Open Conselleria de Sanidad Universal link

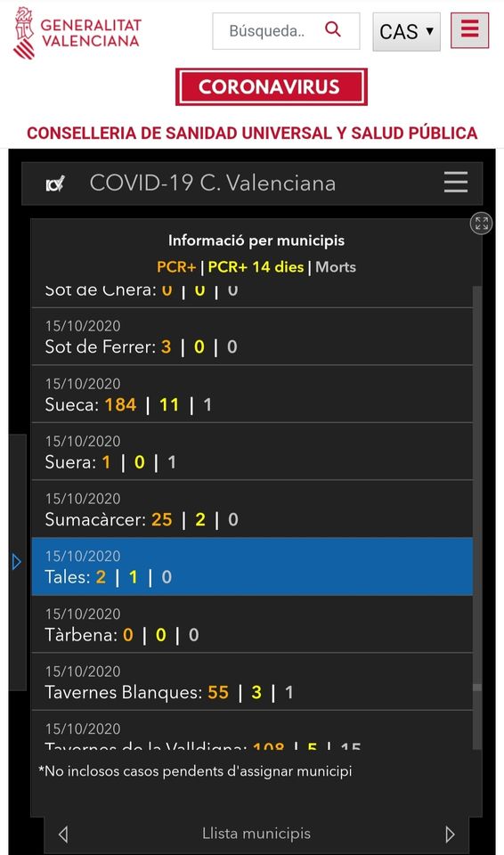[252, 133]
